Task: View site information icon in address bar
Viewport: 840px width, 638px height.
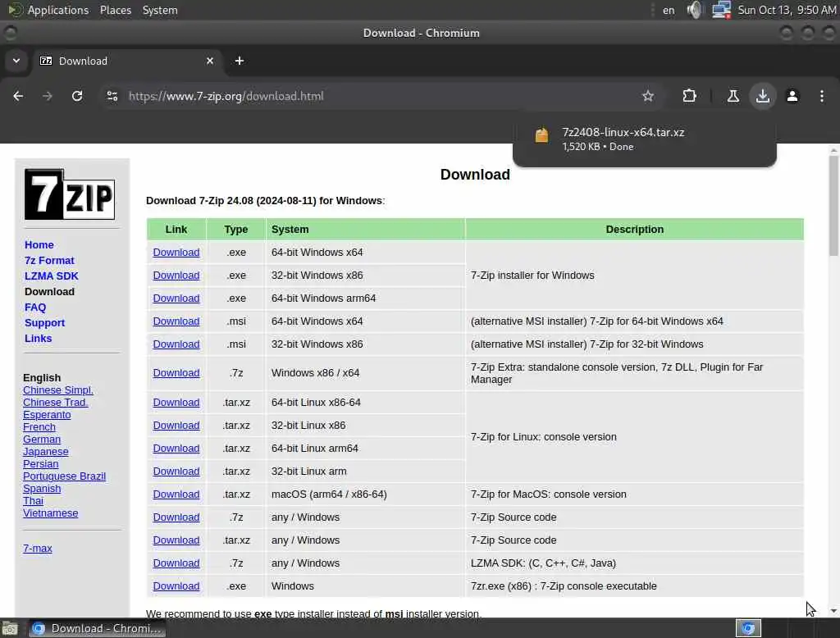Action: pos(112,97)
